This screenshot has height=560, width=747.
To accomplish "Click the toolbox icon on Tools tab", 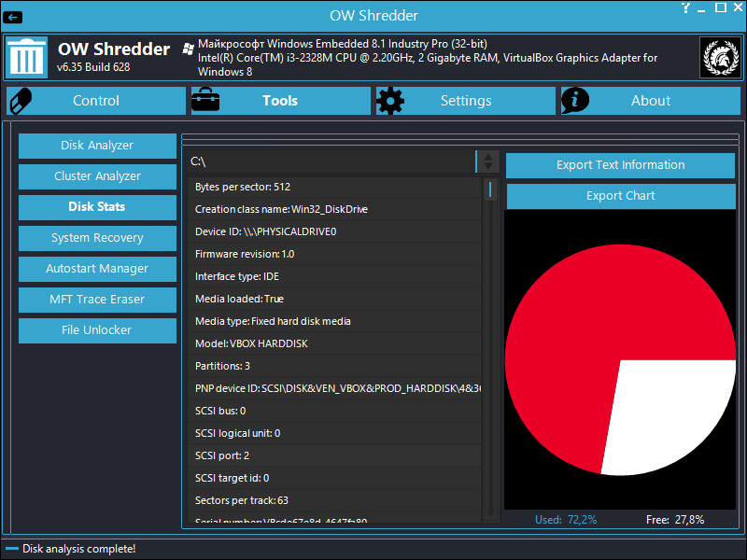I will coord(205,100).
